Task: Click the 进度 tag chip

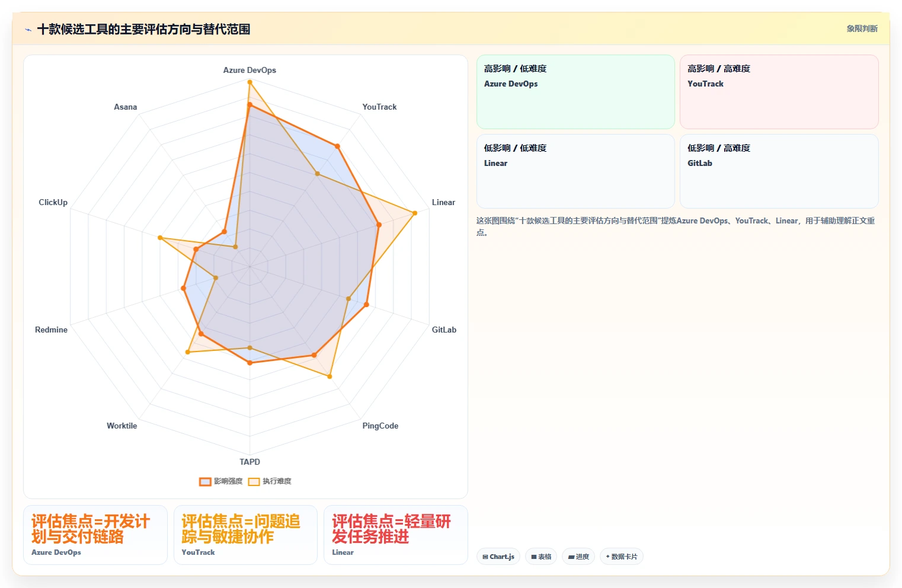Action: 578,557
